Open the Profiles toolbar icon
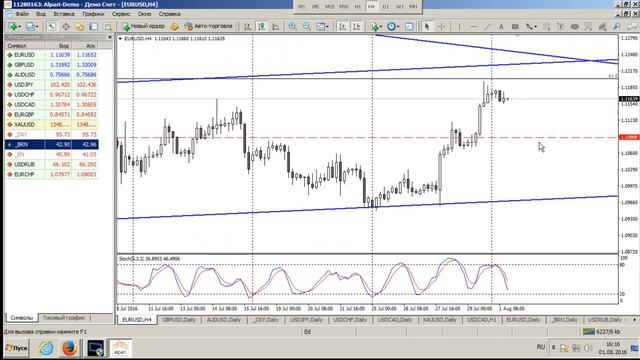This screenshot has width=640, height=360. click(x=30, y=27)
